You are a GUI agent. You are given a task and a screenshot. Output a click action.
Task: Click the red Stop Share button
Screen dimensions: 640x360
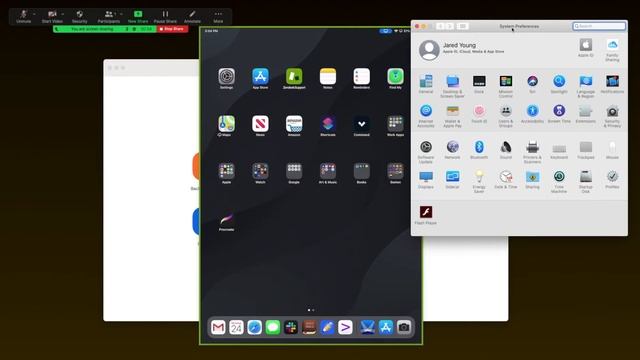pyautogui.click(x=172, y=29)
